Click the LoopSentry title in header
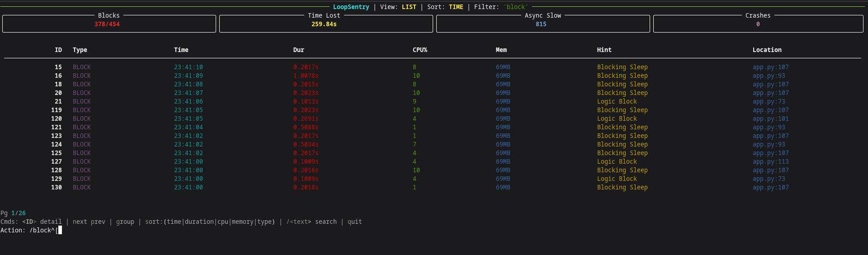 pos(351,7)
